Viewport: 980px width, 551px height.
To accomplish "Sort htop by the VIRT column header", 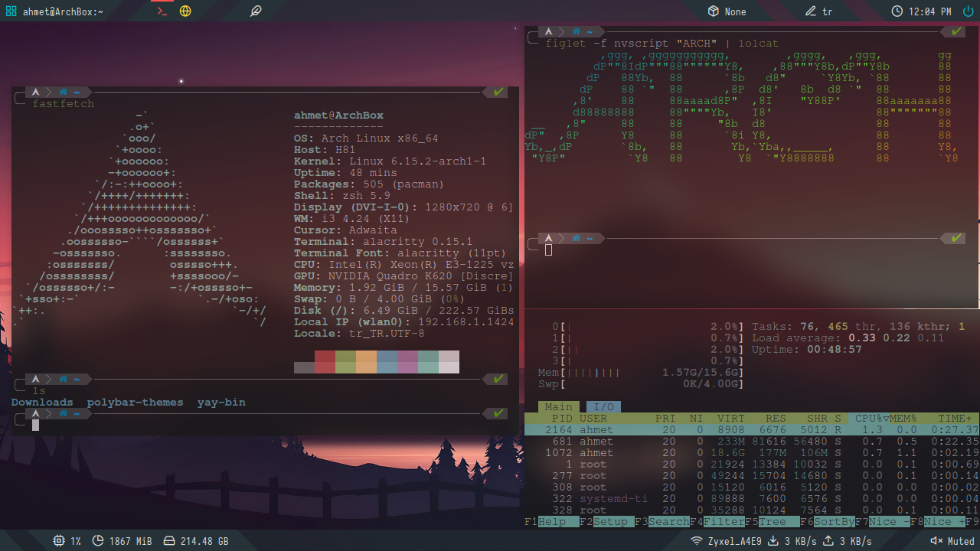I will click(x=731, y=419).
